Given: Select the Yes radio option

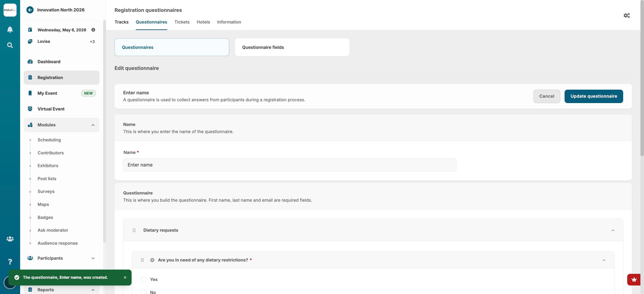Looking at the screenshot, I should pyautogui.click(x=143, y=279).
